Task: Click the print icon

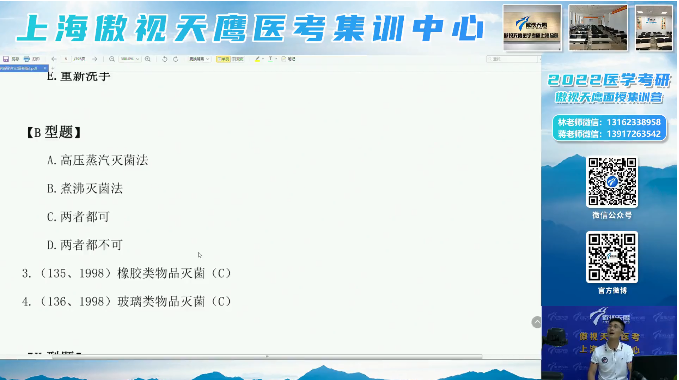Action: 27,59
